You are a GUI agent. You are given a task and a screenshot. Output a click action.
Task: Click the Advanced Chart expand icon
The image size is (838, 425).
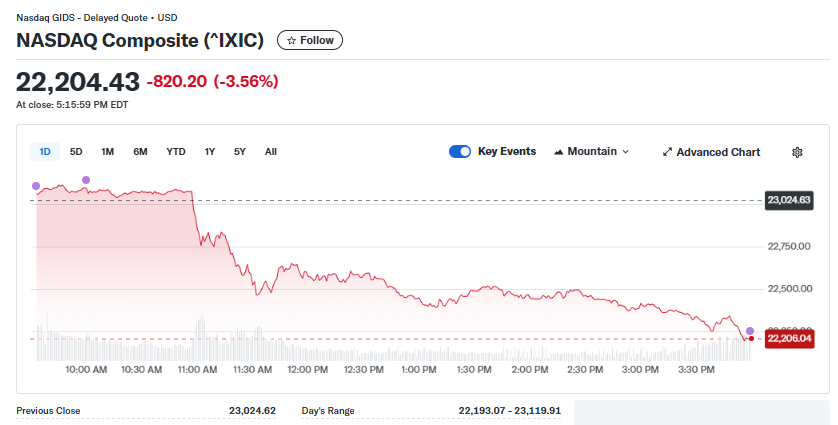coord(667,152)
